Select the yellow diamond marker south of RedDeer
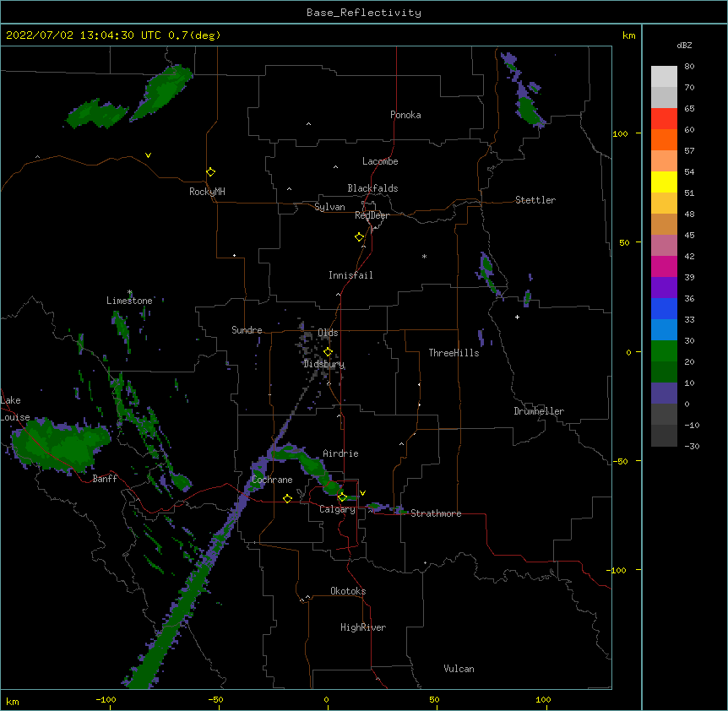 [359, 237]
